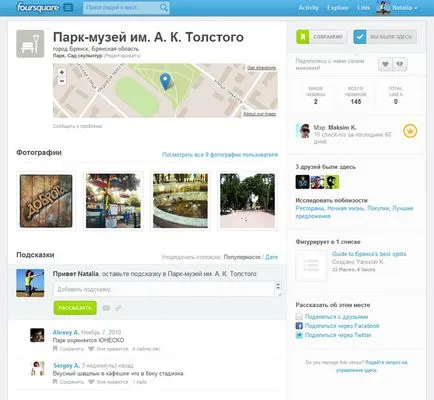This screenshot has width=434, height=400.
Task: View all 9 user photos link
Action: 220,155
